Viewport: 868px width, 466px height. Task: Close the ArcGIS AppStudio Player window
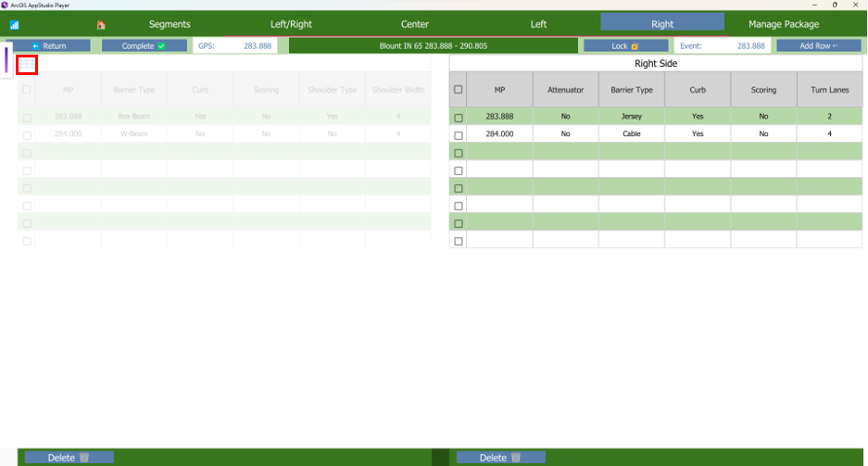click(855, 5)
